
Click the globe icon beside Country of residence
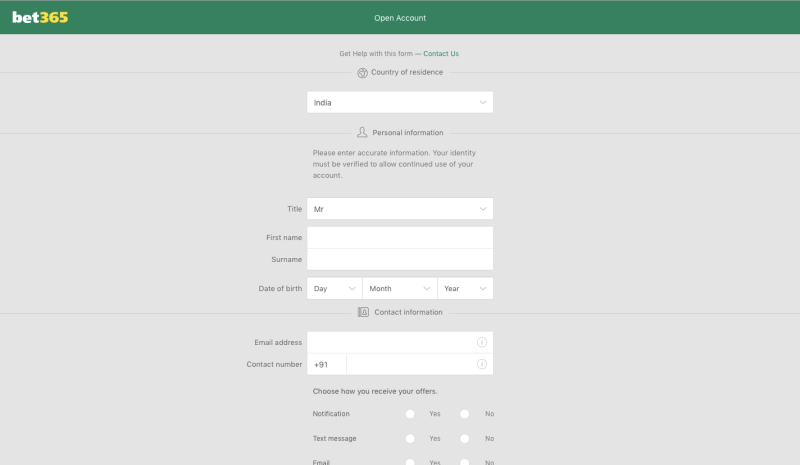click(362, 73)
